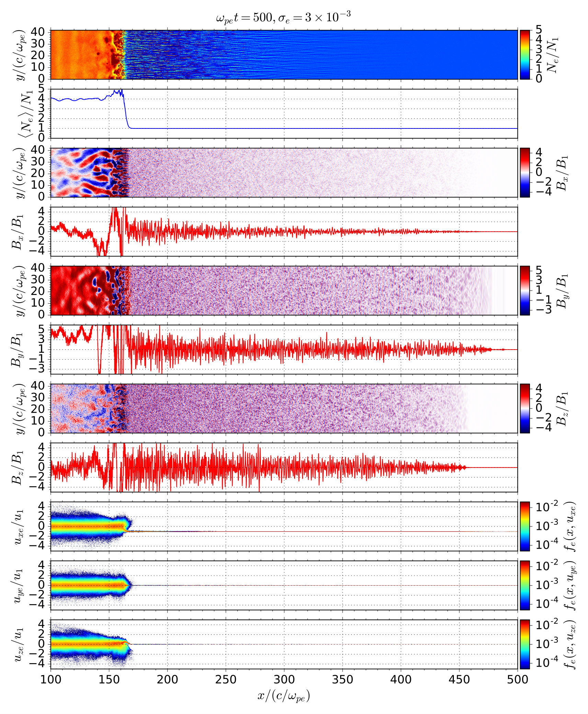Click inside the electron density 2D map panel
The width and height of the screenshot is (588, 714).
coord(284,55)
